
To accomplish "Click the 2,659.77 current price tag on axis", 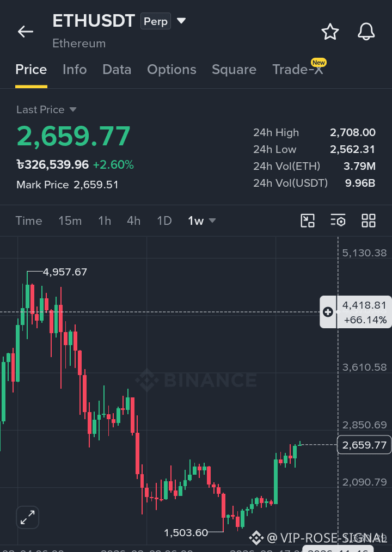I will click(x=364, y=445).
